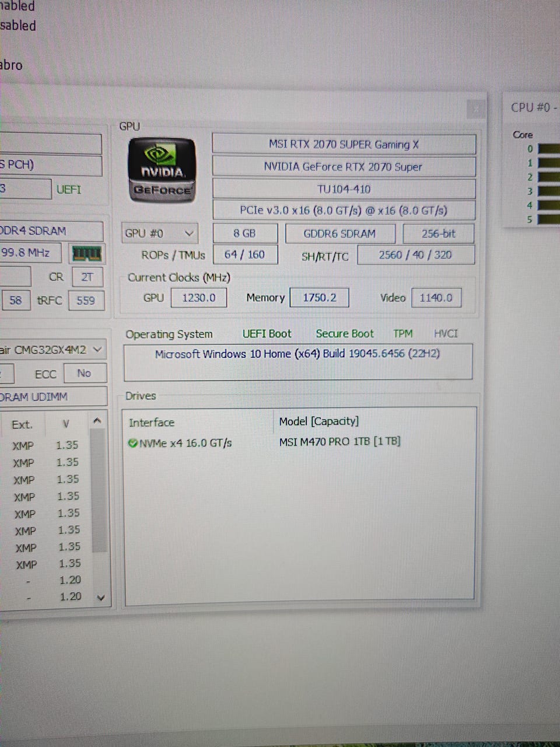Select the first XMP 1.35 timing row
Viewport: 560px width, 747px height.
point(45,445)
